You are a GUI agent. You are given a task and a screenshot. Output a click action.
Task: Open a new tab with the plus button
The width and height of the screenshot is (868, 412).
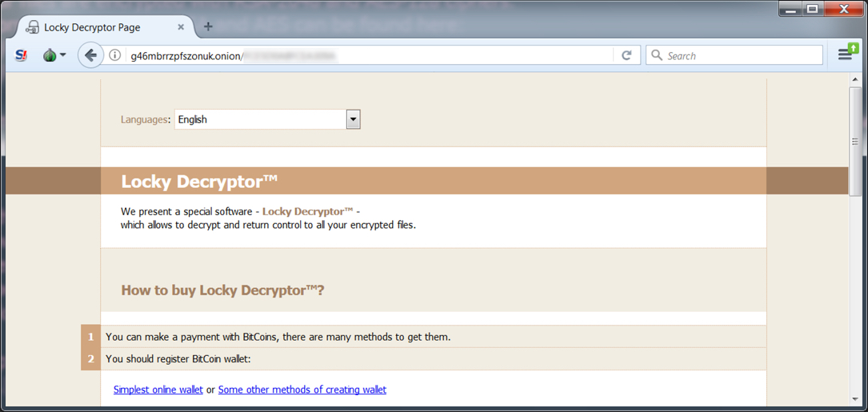[208, 26]
